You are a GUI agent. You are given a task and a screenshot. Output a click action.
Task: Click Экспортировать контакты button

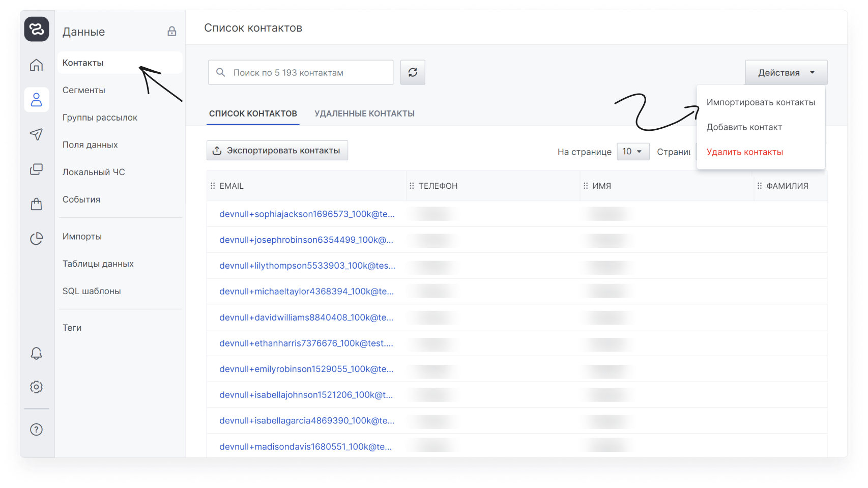coord(277,151)
